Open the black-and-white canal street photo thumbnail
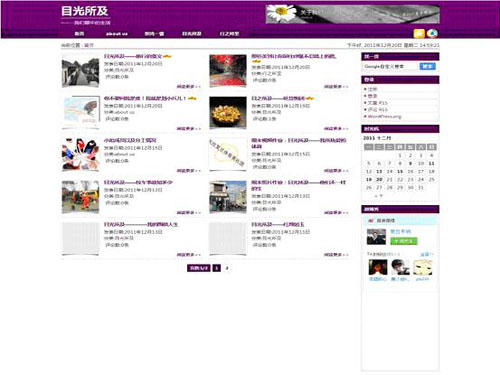Image resolution: width=500 pixels, height=375 pixels. pyautogui.click(x=80, y=71)
